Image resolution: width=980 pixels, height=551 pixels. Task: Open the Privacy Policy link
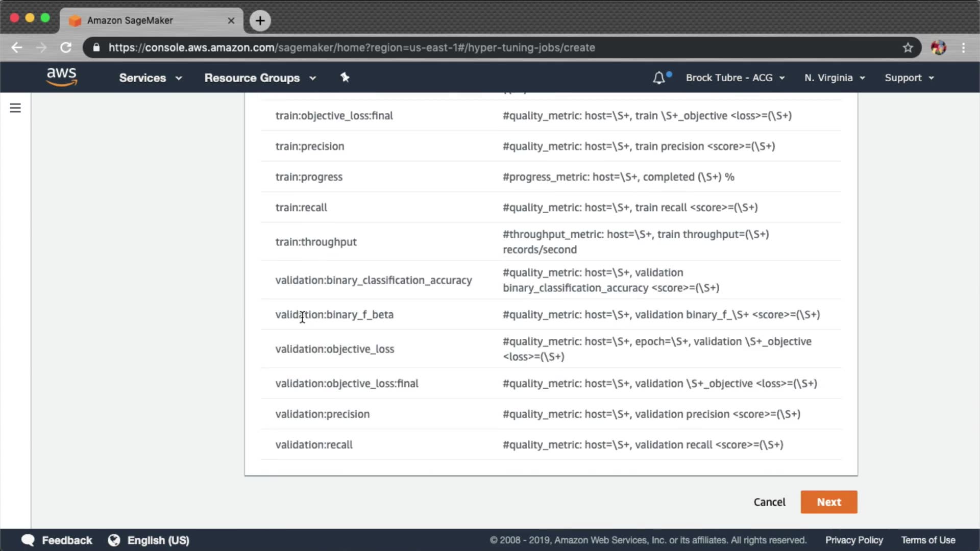(x=854, y=540)
